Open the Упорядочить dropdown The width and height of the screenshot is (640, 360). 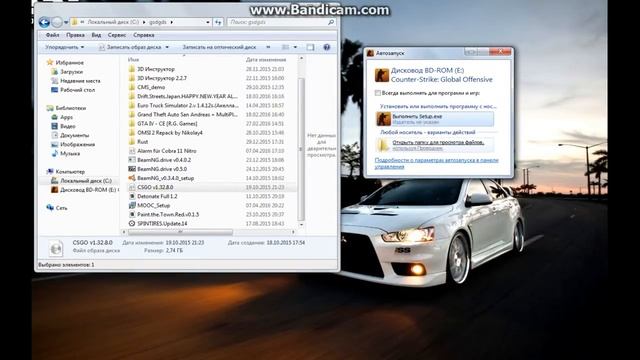pos(64,47)
